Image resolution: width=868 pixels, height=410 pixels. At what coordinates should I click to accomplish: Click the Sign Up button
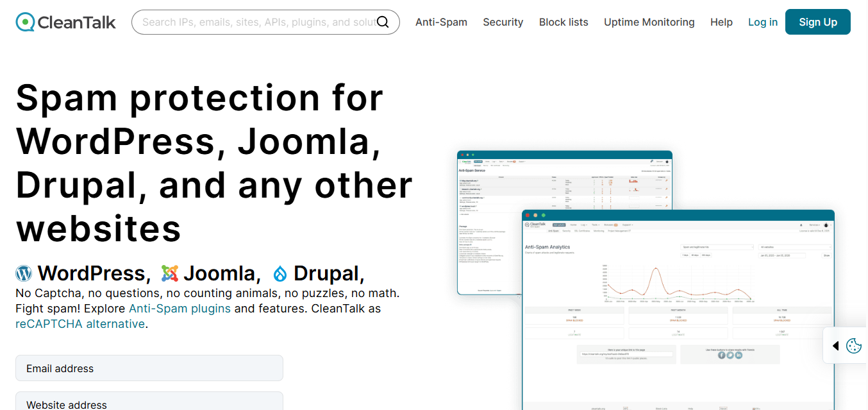pyautogui.click(x=818, y=22)
